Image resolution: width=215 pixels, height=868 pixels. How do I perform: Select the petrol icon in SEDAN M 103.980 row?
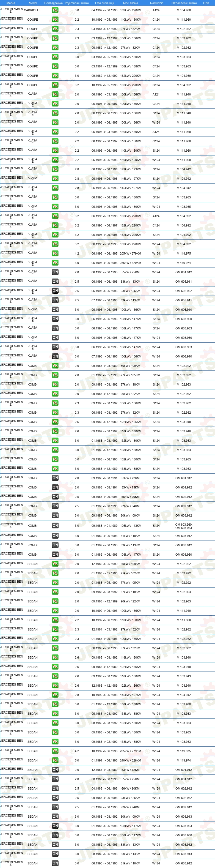55,704
